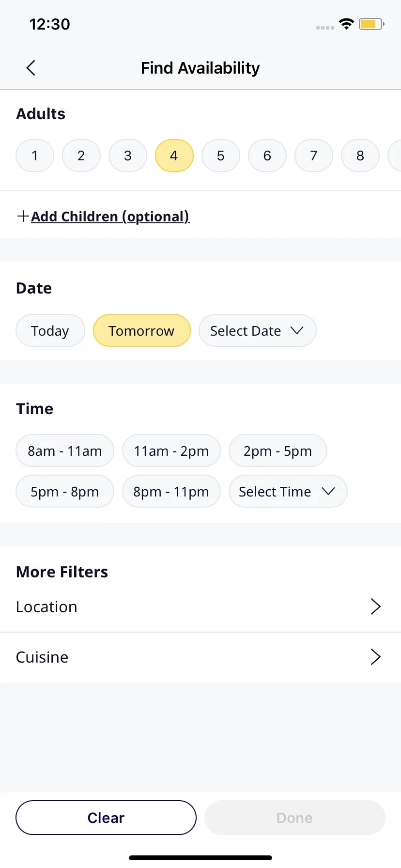
Task: Tap the back arrow icon
Action: (x=31, y=68)
